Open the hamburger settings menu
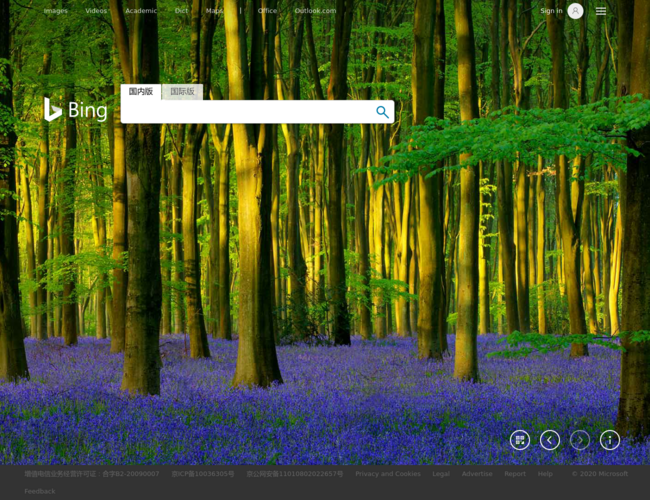Image resolution: width=650 pixels, height=500 pixels. tap(601, 11)
